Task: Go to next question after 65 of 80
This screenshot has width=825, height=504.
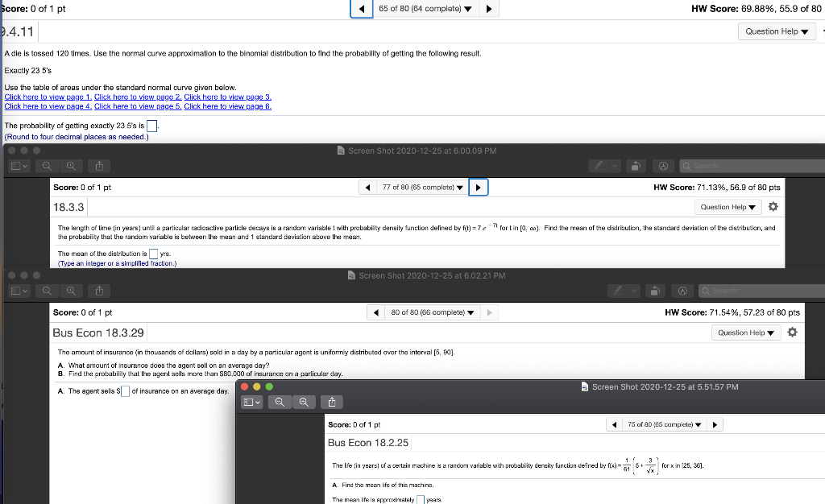Action: click(x=489, y=9)
